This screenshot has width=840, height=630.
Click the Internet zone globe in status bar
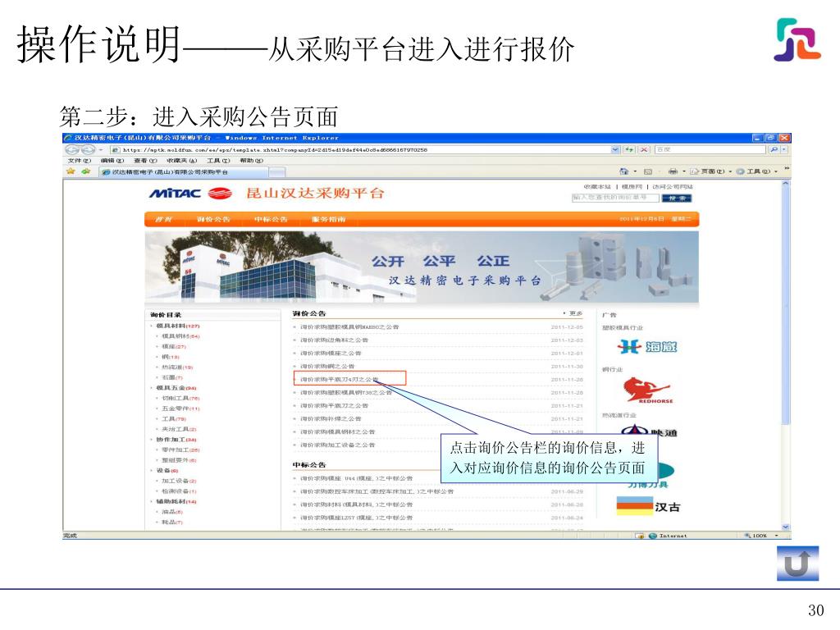coord(652,536)
